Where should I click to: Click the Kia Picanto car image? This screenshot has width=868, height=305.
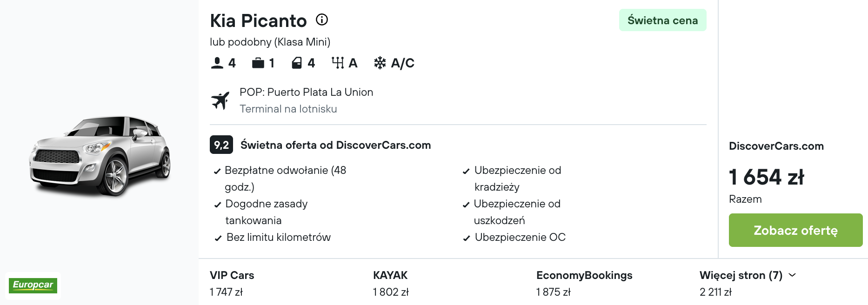100,155
